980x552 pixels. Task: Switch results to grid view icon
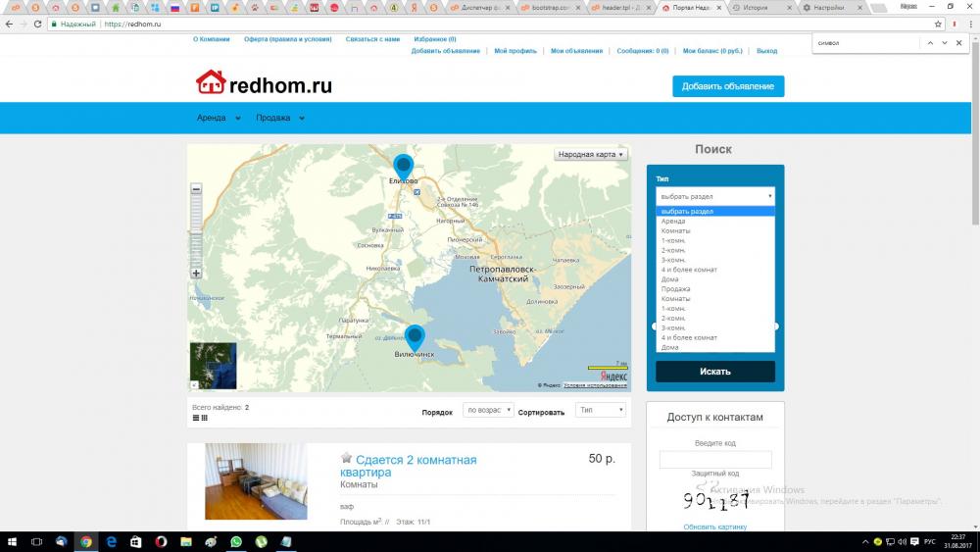205,418
